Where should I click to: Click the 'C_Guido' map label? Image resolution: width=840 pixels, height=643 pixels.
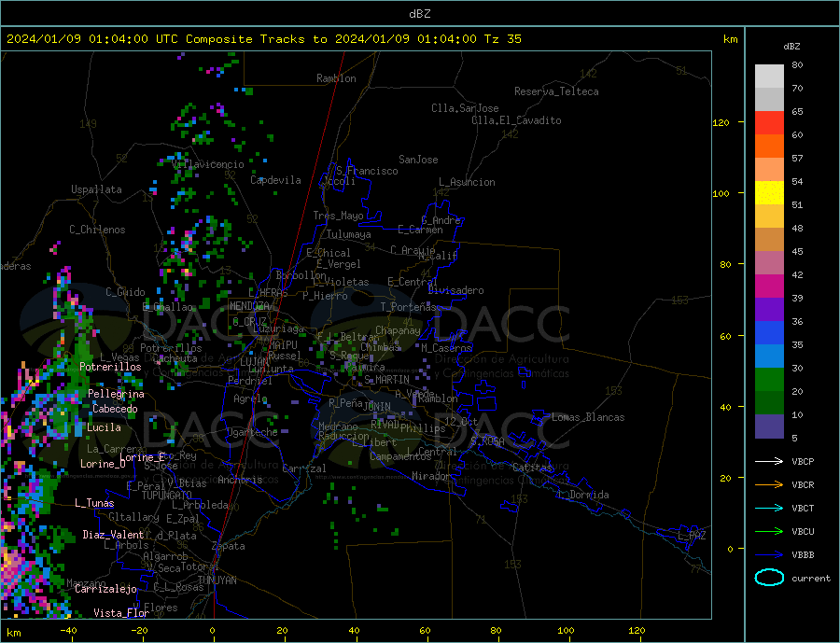(x=125, y=292)
